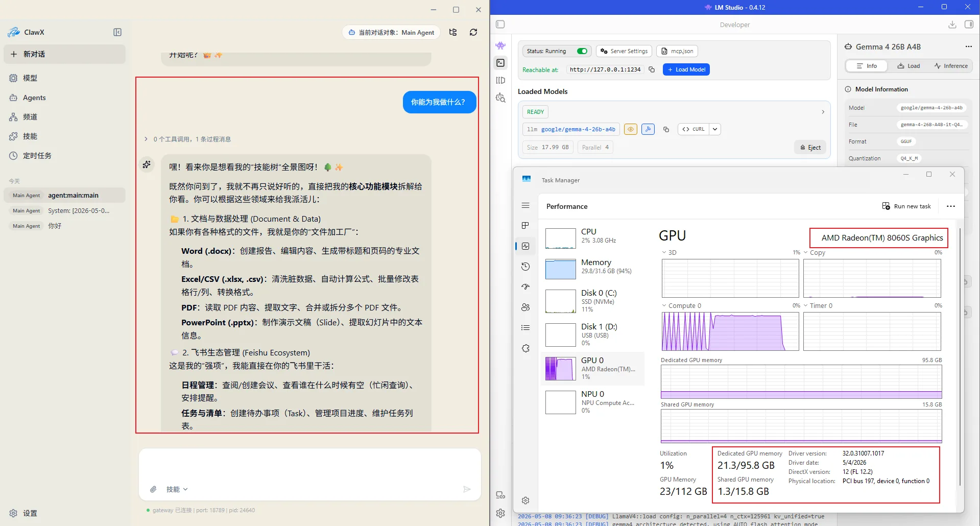This screenshot has height=526, width=980.
Task: Open Task Manager Services icon
Action: pyautogui.click(x=525, y=348)
